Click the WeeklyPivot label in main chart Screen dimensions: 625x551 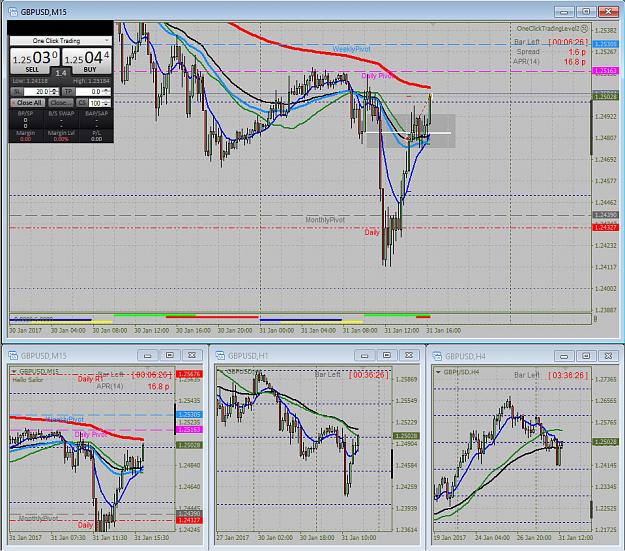point(351,49)
